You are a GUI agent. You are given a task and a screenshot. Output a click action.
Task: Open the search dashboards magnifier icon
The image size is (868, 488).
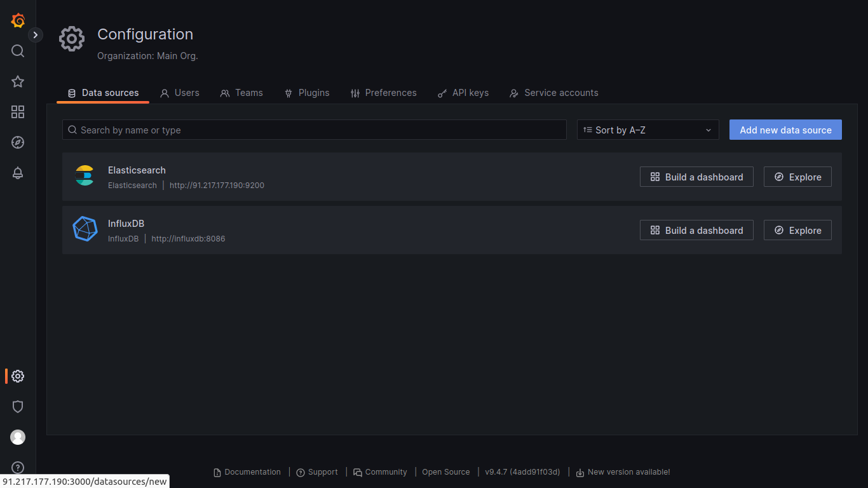[18, 51]
